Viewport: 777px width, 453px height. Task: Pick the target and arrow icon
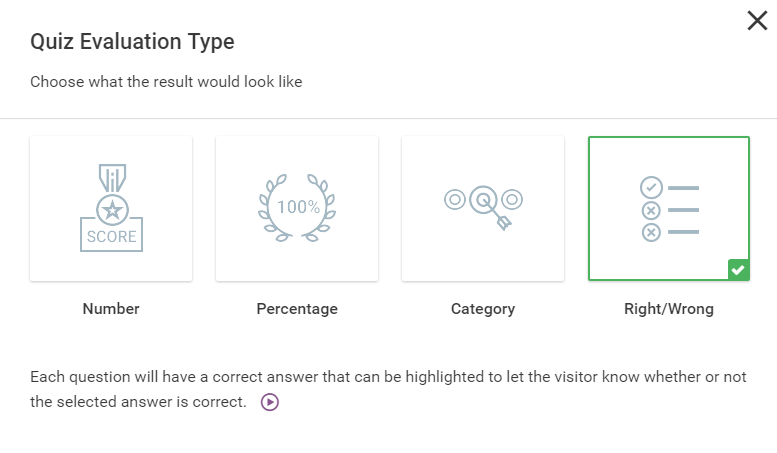tap(484, 207)
